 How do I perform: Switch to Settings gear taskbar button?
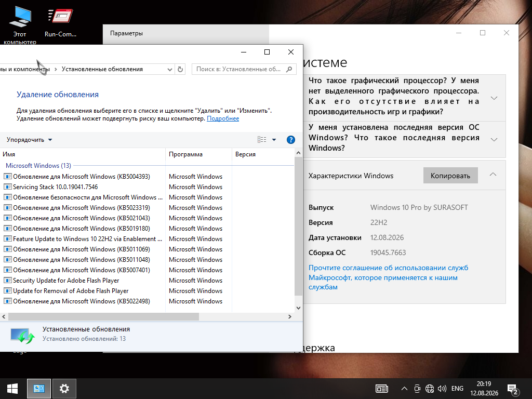[64, 389]
